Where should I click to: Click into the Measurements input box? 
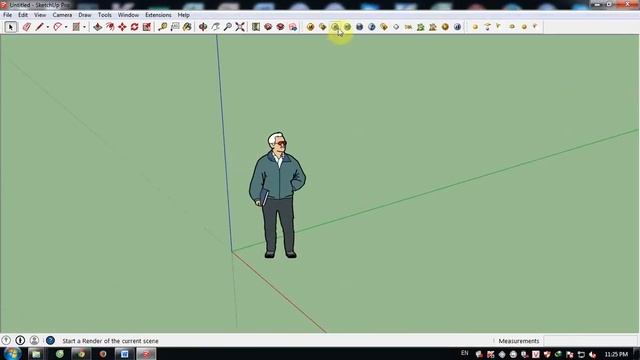[x=590, y=341]
